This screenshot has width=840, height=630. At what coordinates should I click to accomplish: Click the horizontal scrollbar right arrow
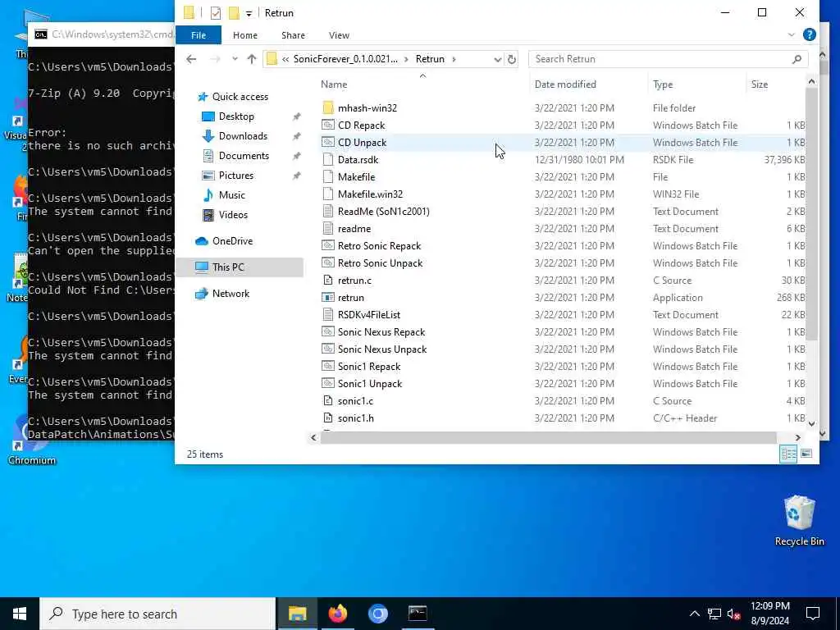(797, 438)
